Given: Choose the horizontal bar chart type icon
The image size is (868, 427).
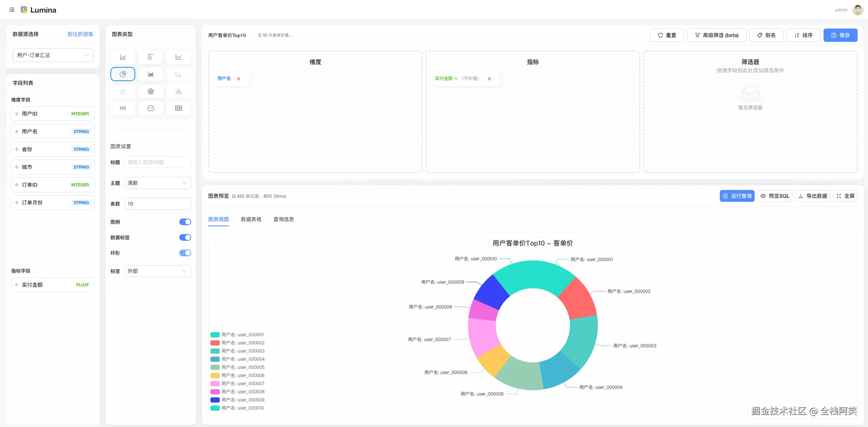Looking at the screenshot, I should point(150,57).
